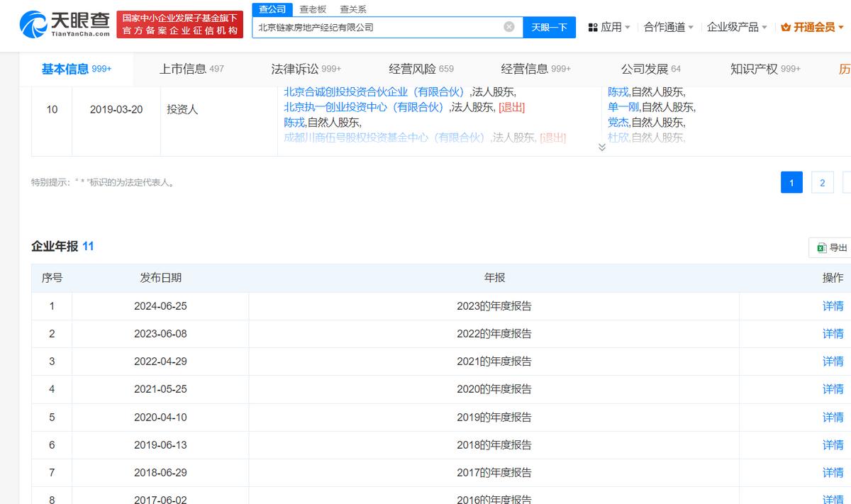Expand row 10 with double chevron
Image resolution: width=851 pixels, height=504 pixels.
(x=602, y=147)
